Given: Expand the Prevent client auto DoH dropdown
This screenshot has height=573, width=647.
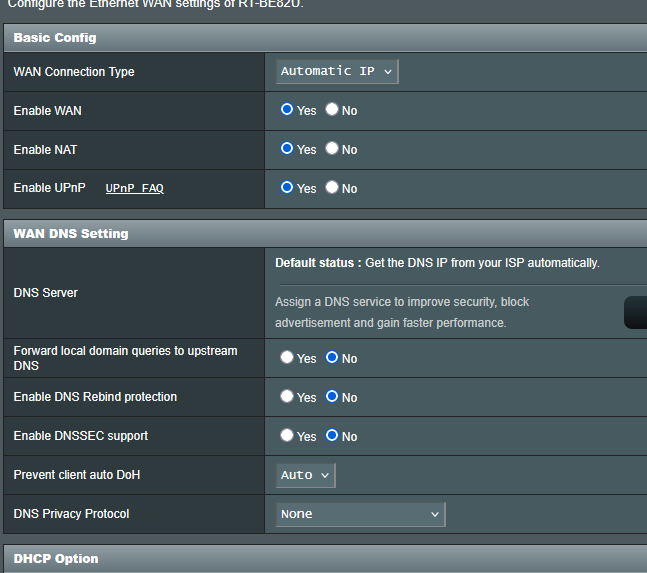Looking at the screenshot, I should (306, 475).
